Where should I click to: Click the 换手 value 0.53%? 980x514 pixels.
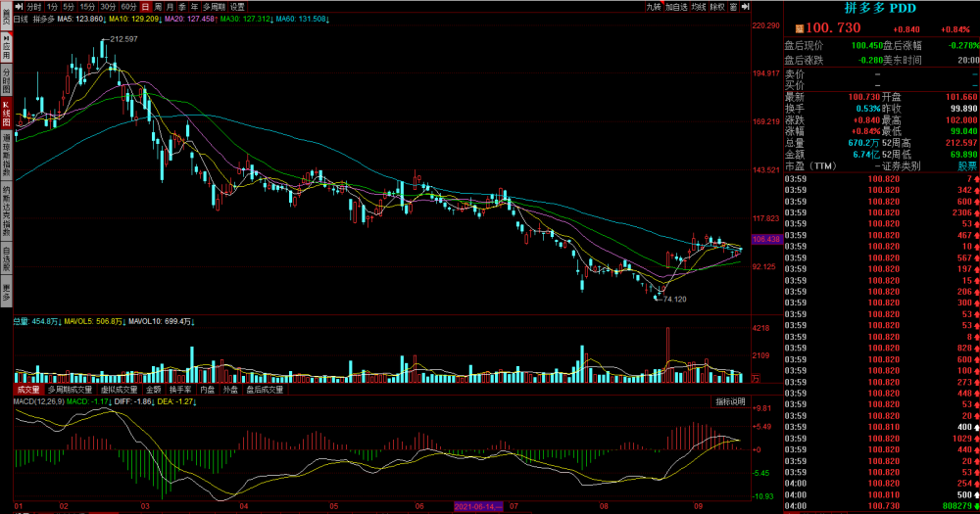point(868,109)
